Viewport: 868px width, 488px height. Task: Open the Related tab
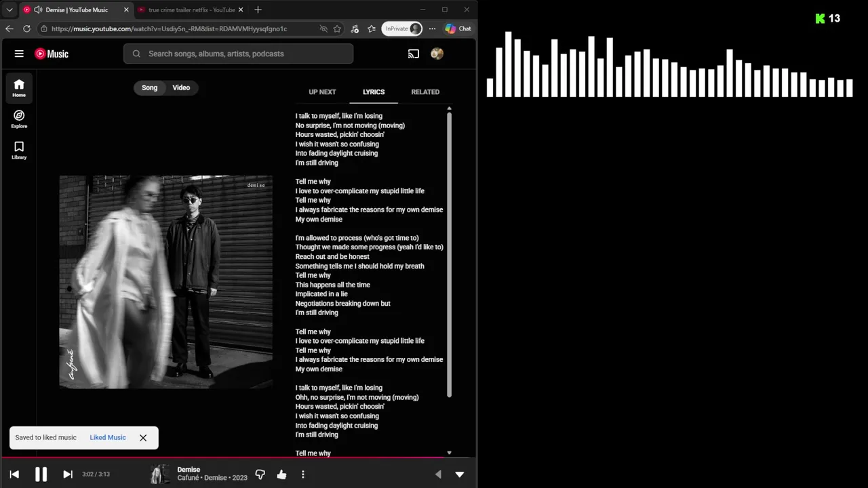425,92
